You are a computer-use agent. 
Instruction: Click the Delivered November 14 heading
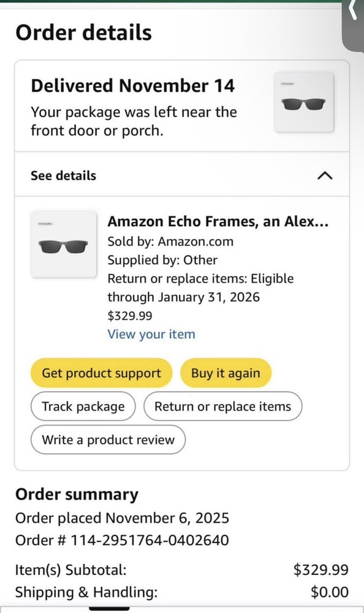point(134,86)
